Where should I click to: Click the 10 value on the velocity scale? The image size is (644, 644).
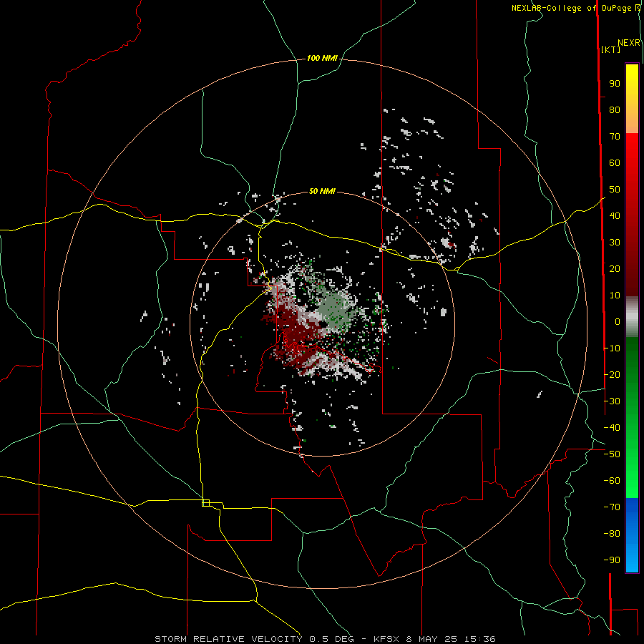click(x=615, y=296)
